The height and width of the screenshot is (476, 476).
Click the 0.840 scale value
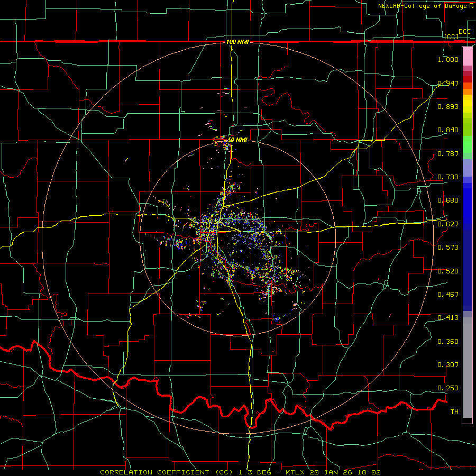point(448,130)
